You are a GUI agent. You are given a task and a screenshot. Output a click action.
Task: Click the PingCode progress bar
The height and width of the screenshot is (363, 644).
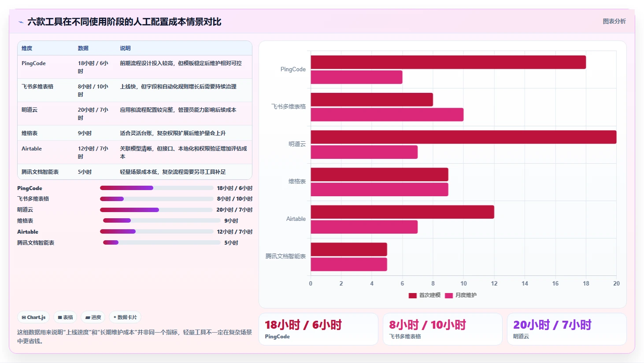coord(157,188)
